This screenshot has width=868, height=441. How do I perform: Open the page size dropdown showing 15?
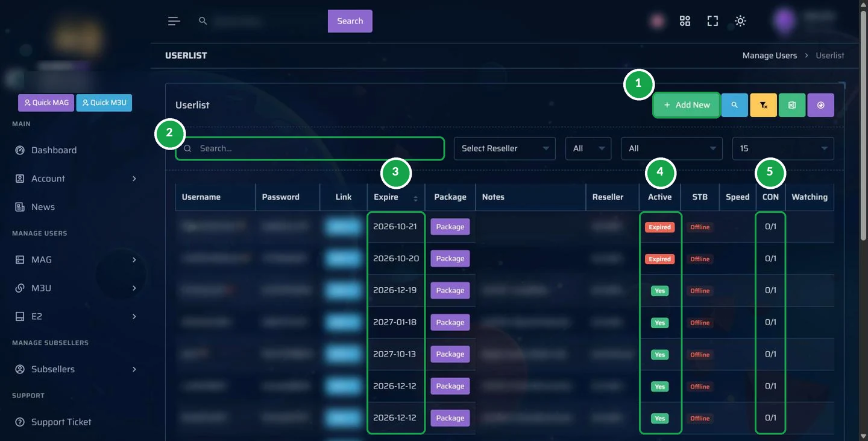click(x=783, y=148)
